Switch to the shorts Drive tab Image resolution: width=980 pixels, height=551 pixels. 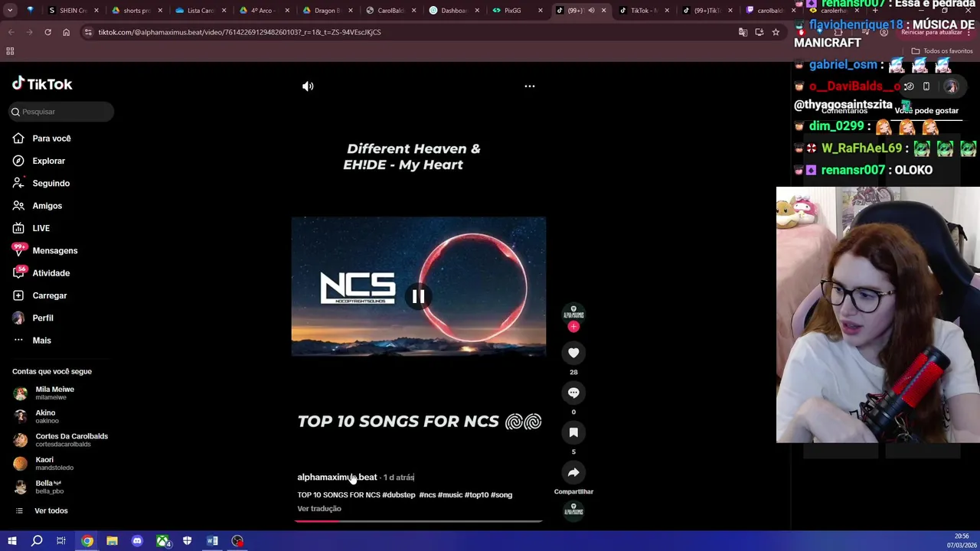(x=136, y=11)
